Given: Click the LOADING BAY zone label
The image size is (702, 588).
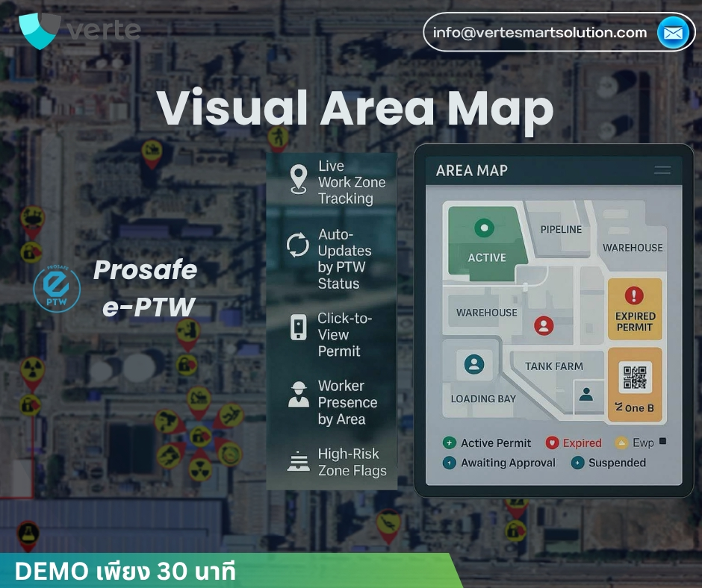Looking at the screenshot, I should [483, 398].
